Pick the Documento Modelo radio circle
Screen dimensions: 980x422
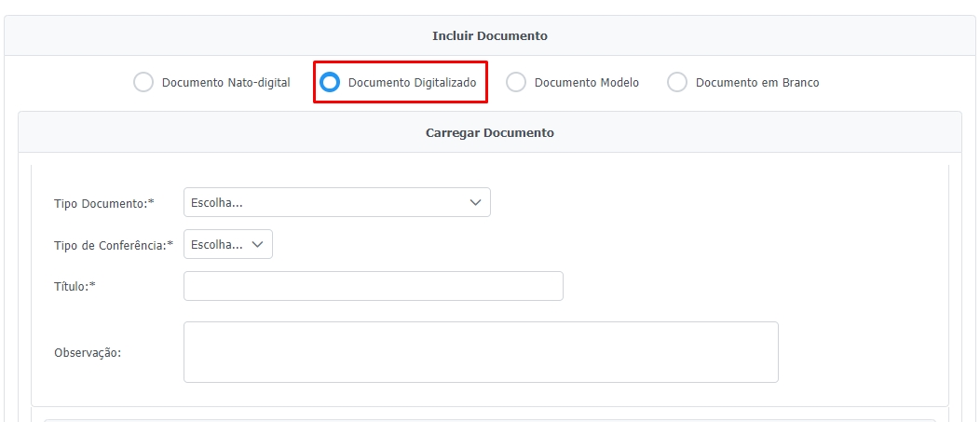tap(516, 82)
